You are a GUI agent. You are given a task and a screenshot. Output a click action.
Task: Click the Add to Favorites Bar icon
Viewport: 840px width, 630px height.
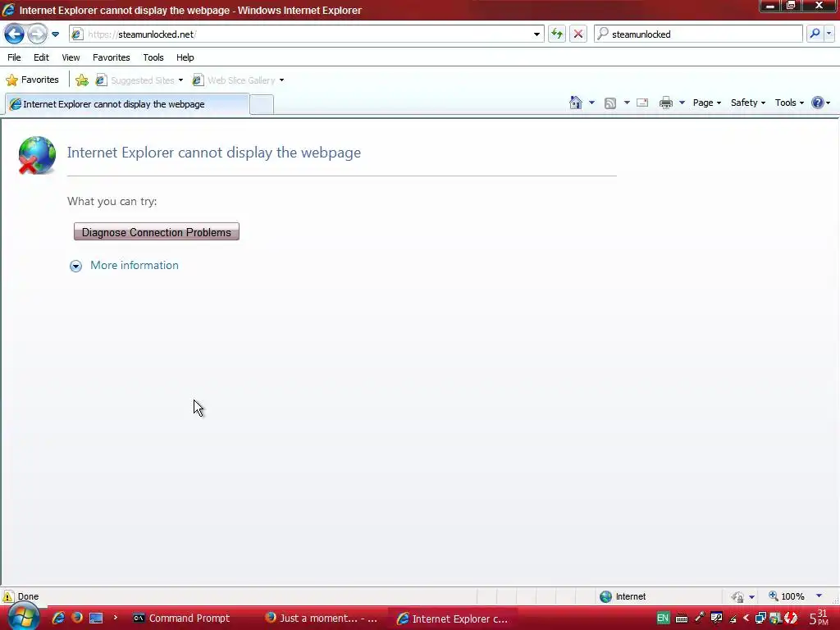point(82,80)
